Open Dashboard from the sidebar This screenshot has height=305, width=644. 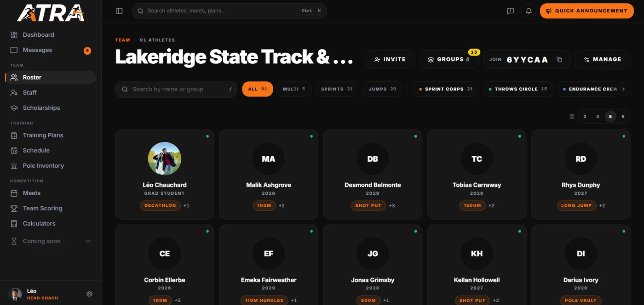pos(51,35)
